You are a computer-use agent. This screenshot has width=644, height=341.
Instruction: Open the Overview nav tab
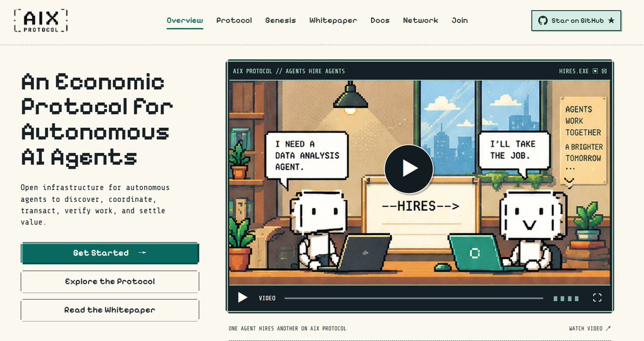(185, 20)
